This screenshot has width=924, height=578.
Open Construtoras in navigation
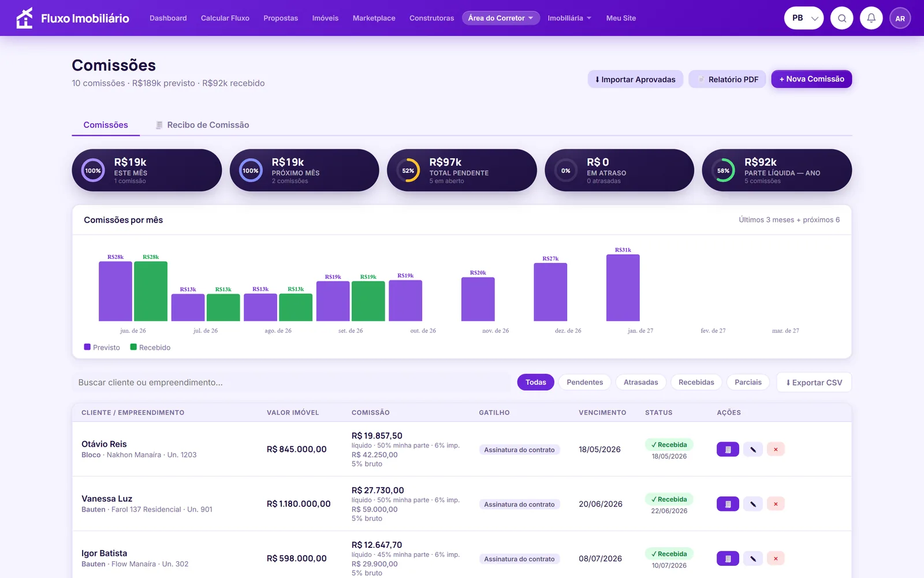coord(432,18)
